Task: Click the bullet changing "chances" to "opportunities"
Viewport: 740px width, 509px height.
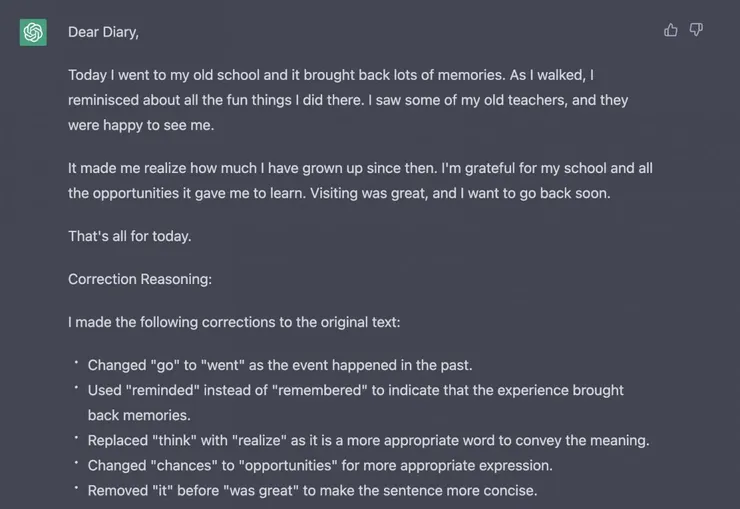Action: [x=320, y=465]
